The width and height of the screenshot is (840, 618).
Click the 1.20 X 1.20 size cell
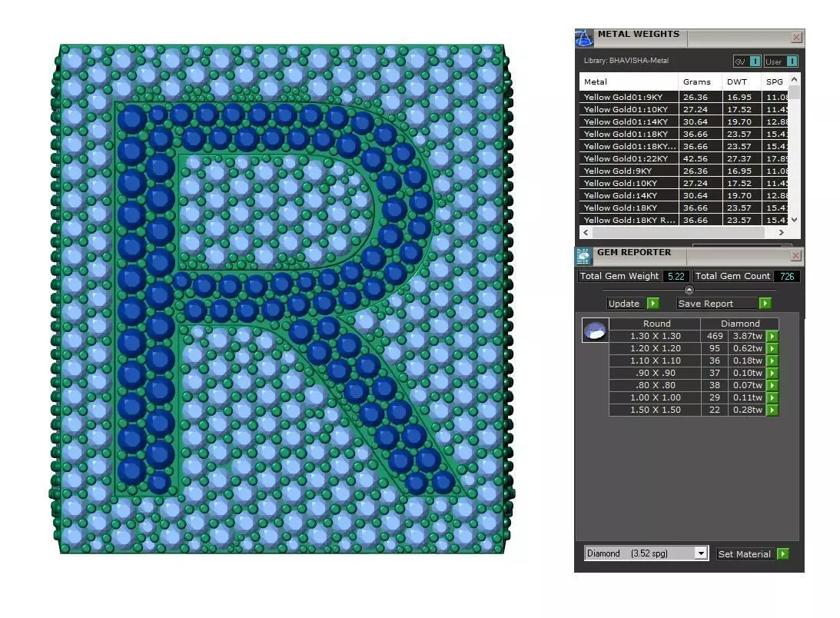pyautogui.click(x=656, y=348)
